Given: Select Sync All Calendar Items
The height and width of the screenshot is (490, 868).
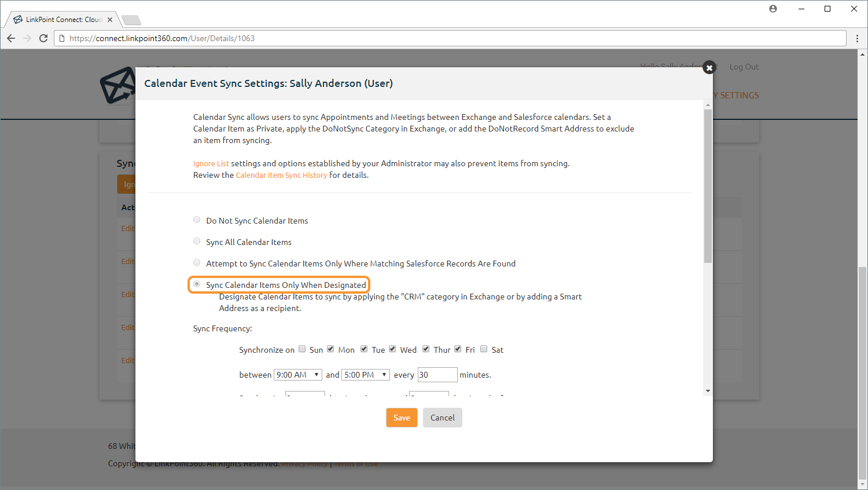Looking at the screenshot, I should click(197, 242).
